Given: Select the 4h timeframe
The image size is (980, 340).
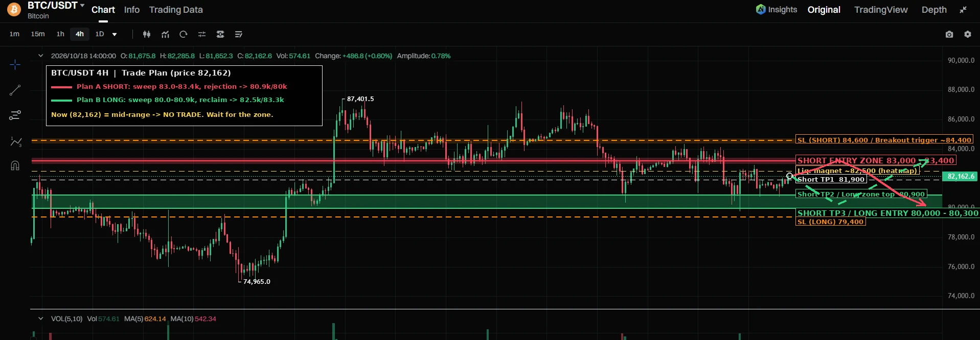Looking at the screenshot, I should [x=80, y=34].
